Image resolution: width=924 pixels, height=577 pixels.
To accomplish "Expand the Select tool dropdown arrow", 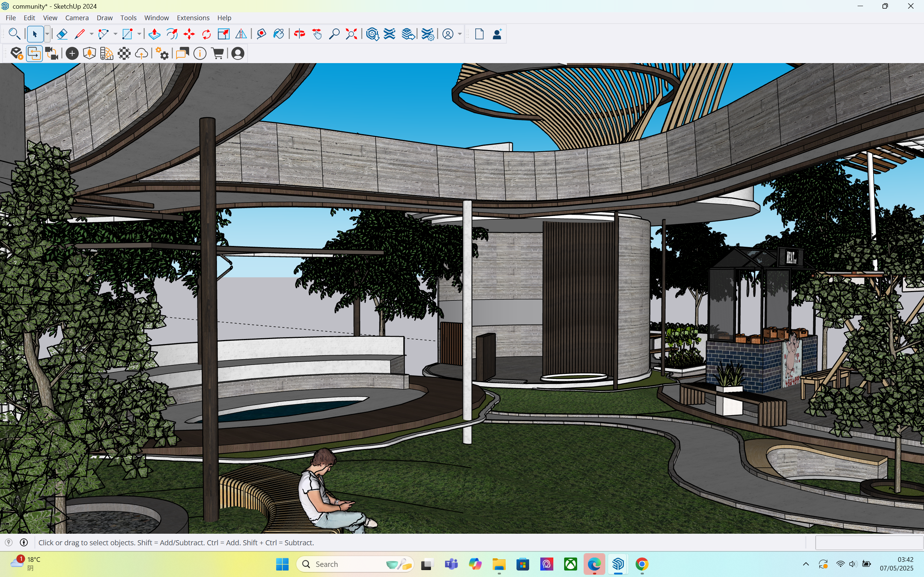I will 47,34.
